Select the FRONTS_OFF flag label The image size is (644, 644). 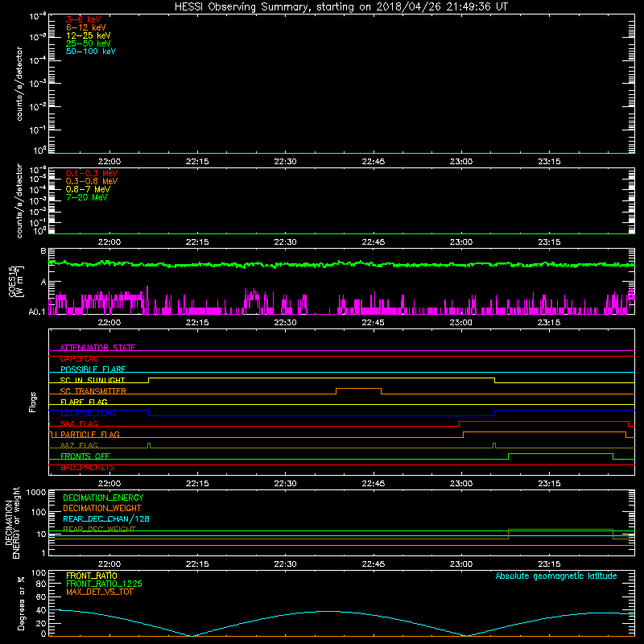point(85,456)
